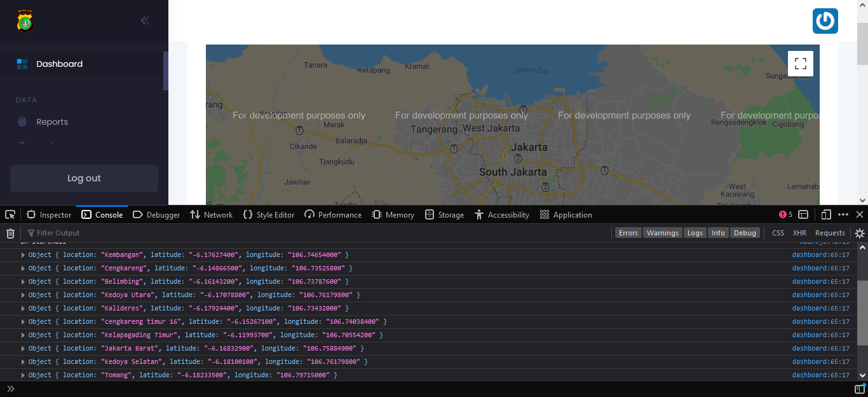This screenshot has width=868, height=397.
Task: Click the Network arrows icon
Action: click(194, 214)
